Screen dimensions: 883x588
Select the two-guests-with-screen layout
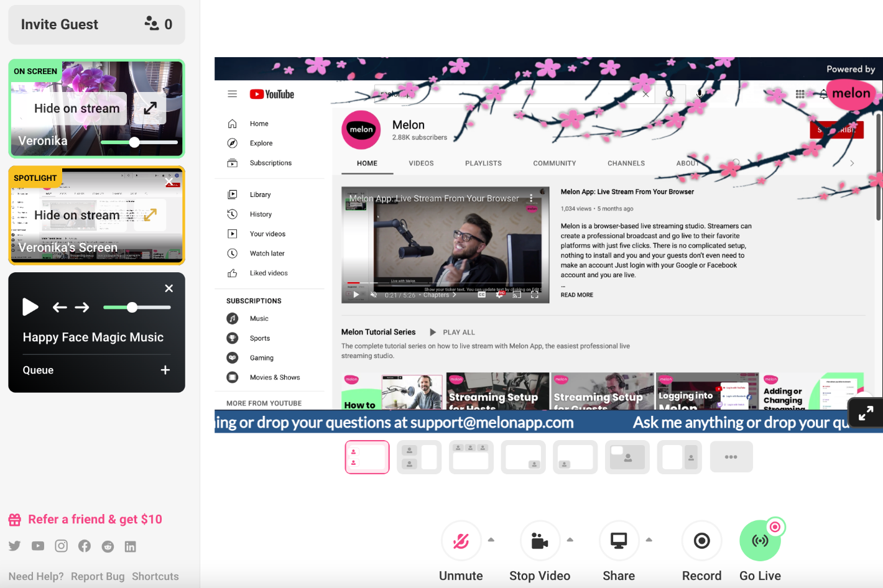[419, 457]
